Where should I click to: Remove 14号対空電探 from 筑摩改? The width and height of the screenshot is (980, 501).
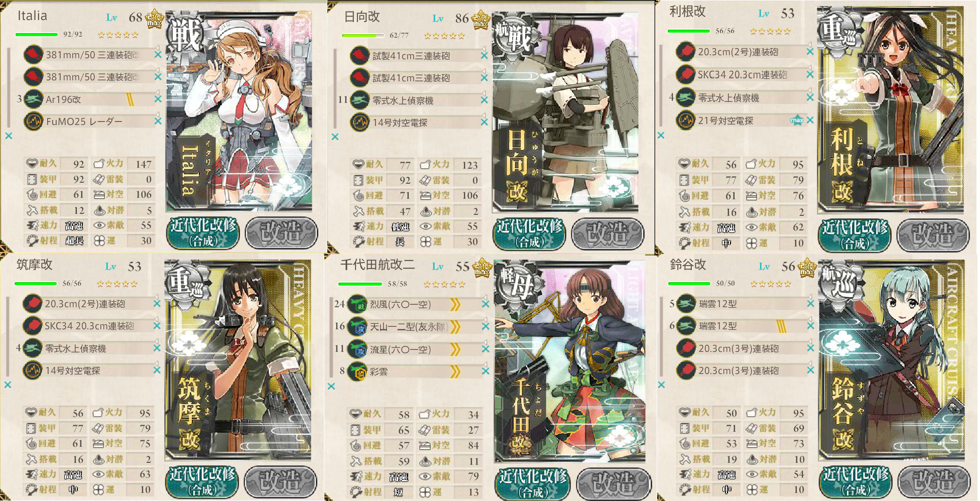click(157, 370)
